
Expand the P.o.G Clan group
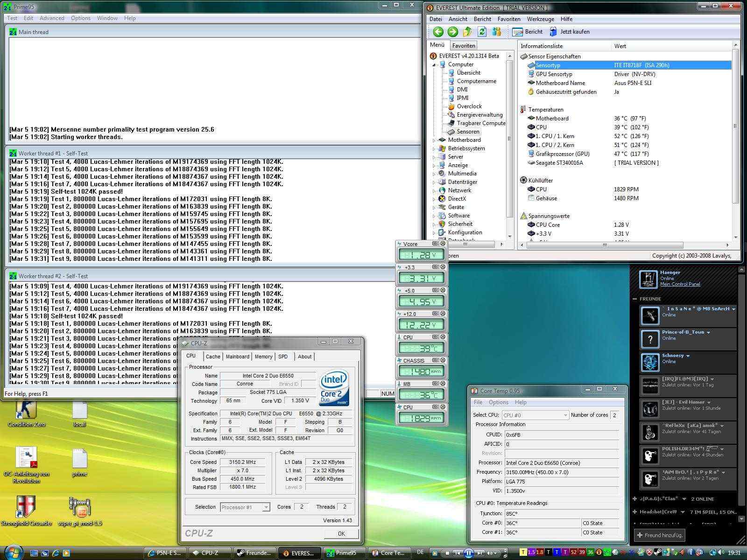635,499
